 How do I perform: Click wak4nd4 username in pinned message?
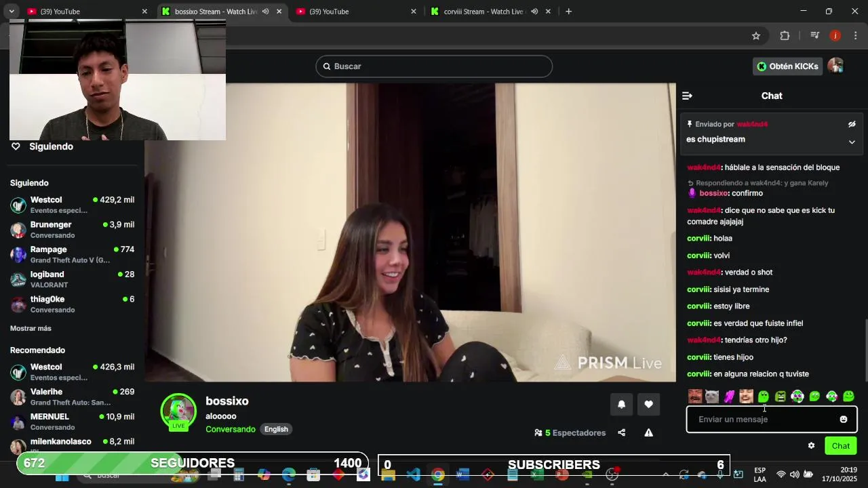pos(752,125)
